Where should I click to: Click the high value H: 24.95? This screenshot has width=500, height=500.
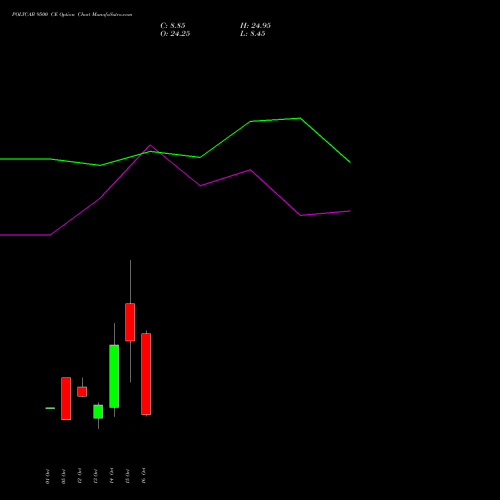[255, 26]
